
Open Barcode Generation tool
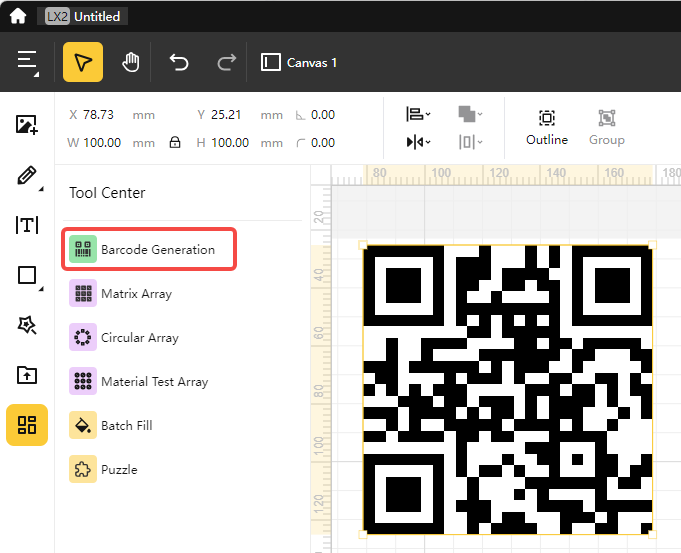click(149, 249)
